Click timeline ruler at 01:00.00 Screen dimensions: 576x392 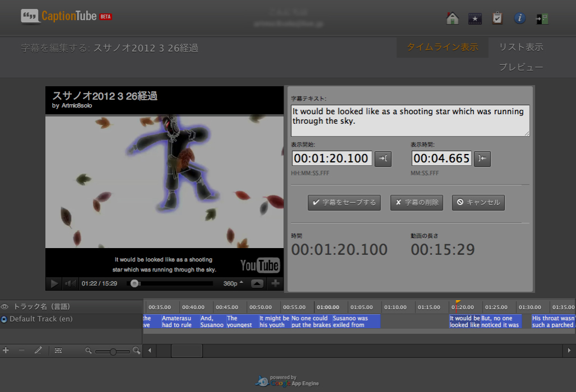[x=328, y=307]
